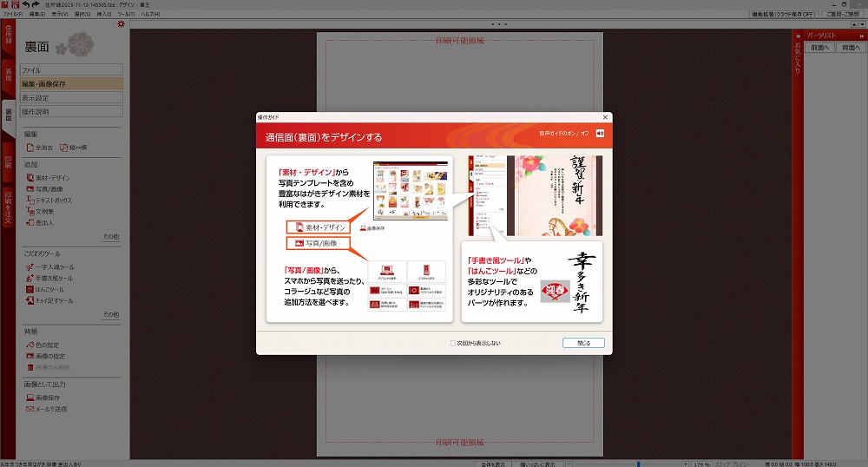Click the undo arrow in title bar

pos(26,4)
